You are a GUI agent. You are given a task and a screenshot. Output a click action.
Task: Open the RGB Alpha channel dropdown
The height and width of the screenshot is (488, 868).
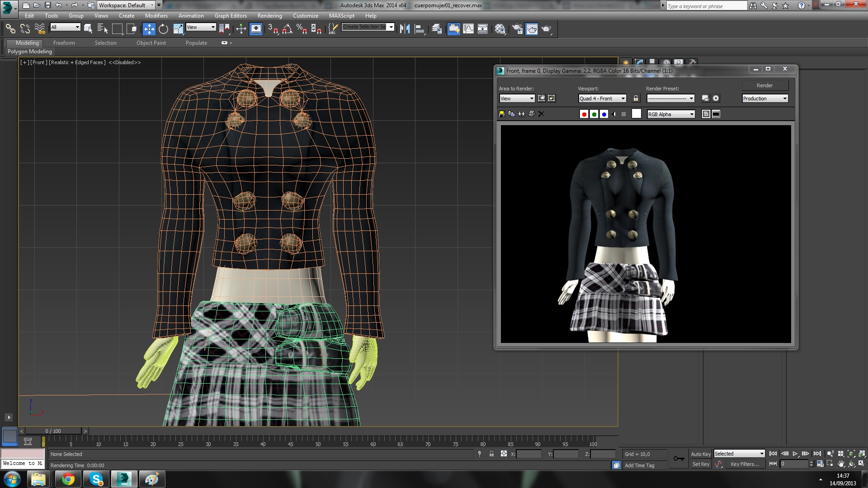(671, 114)
